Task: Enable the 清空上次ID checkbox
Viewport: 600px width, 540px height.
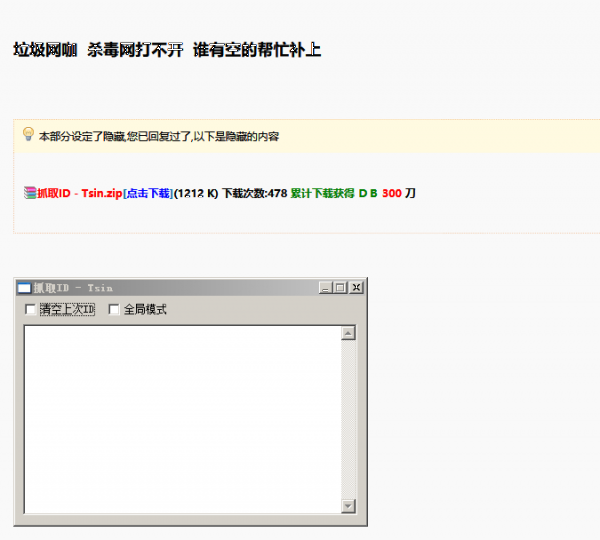Action: pyautogui.click(x=30, y=309)
